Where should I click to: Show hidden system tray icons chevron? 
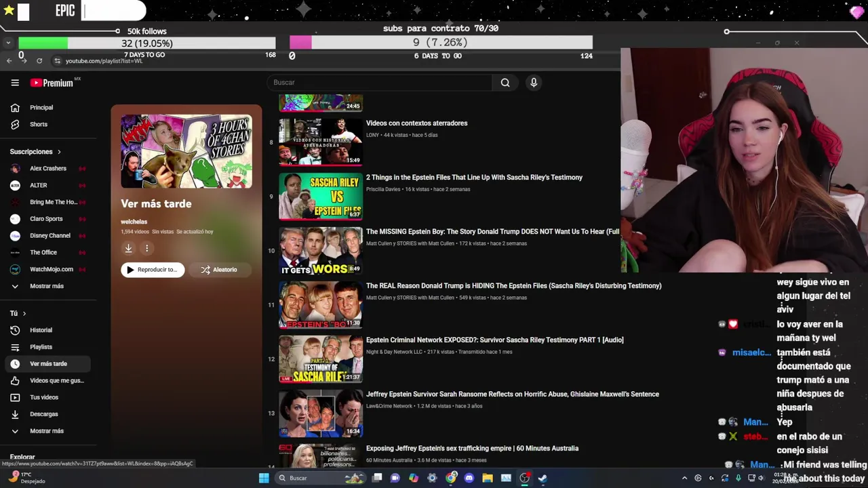point(684,478)
